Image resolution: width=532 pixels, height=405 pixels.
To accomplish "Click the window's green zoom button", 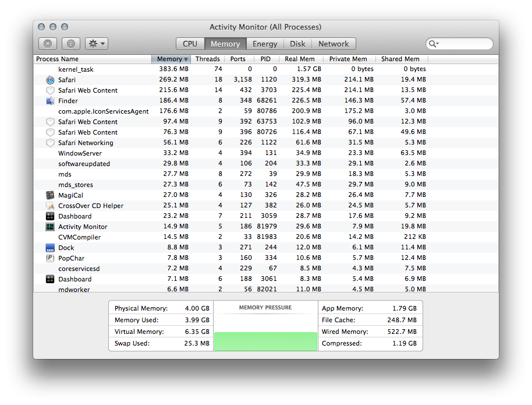I will tap(65, 27).
